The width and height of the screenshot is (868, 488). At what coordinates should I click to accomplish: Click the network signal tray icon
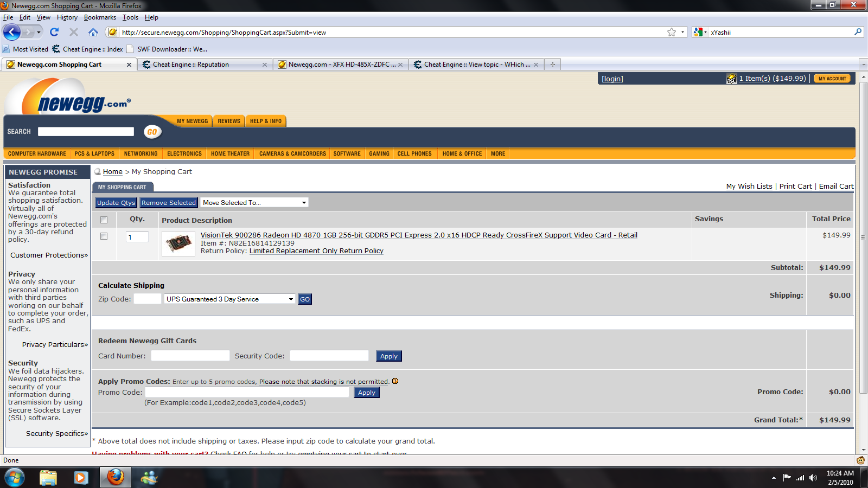coord(800,478)
